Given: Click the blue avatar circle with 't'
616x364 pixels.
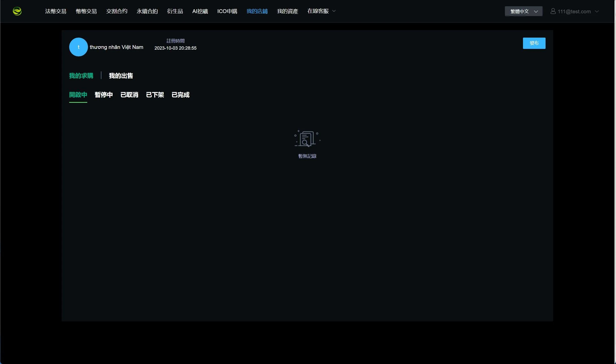Looking at the screenshot, I should pos(78,47).
